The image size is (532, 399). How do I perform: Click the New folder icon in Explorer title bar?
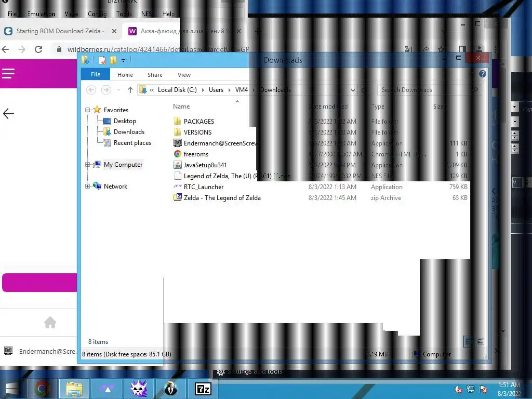click(x=113, y=60)
